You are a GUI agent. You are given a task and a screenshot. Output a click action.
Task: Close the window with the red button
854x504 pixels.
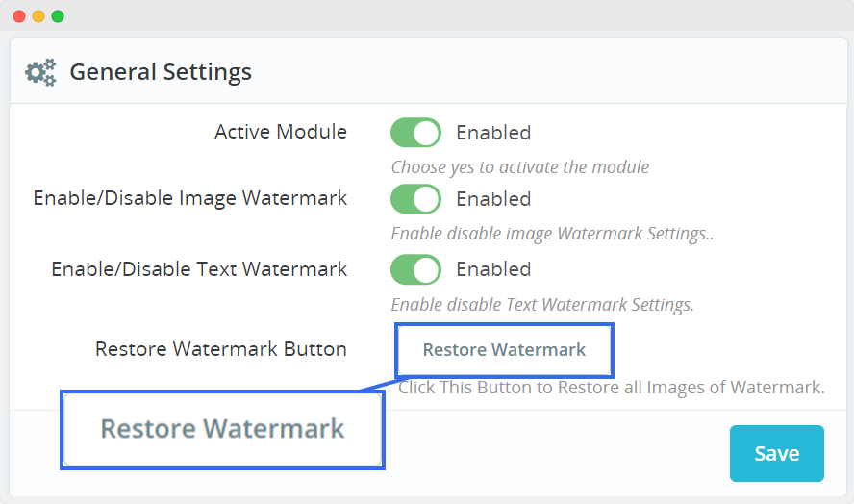pos(19,16)
